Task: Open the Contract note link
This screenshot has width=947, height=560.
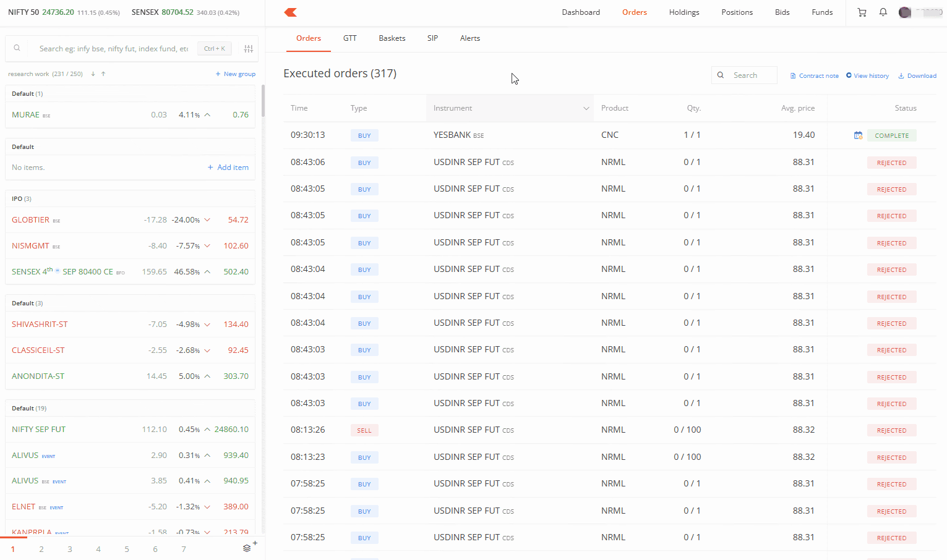Action: 815,76
